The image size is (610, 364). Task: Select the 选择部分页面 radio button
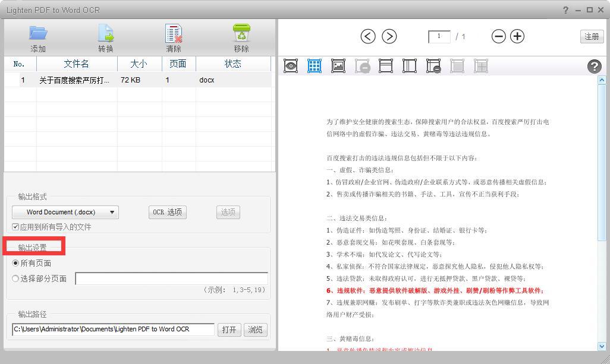click(15, 278)
